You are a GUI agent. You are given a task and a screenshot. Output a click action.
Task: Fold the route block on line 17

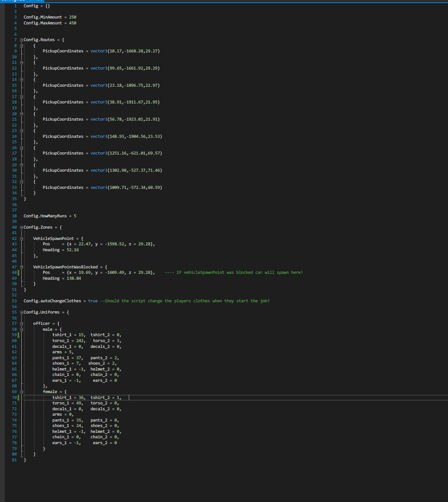pyautogui.click(x=21, y=97)
